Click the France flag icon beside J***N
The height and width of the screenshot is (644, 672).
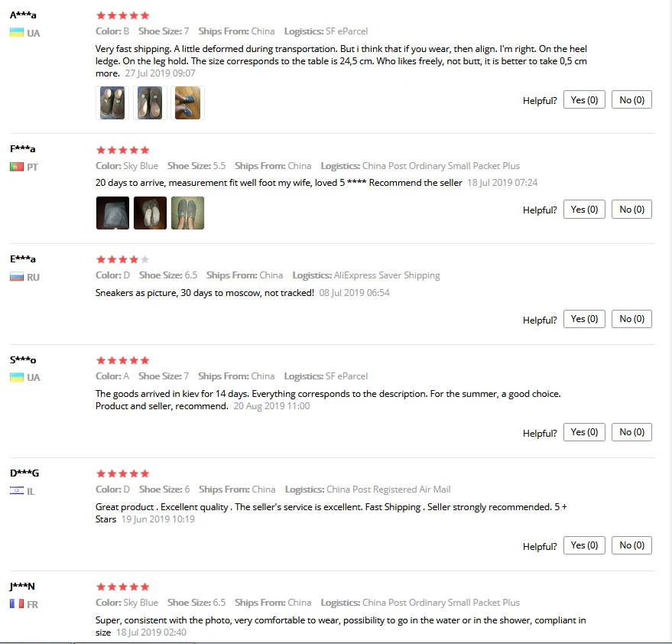(17, 603)
